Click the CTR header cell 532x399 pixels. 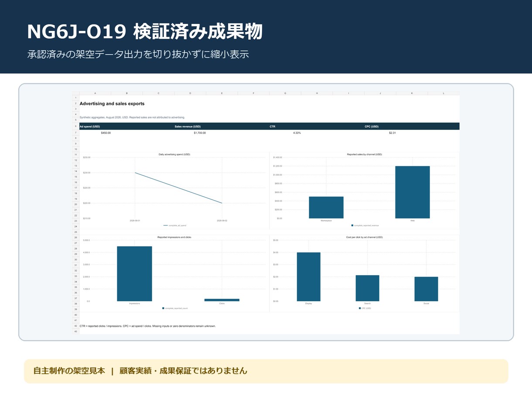pos(317,126)
